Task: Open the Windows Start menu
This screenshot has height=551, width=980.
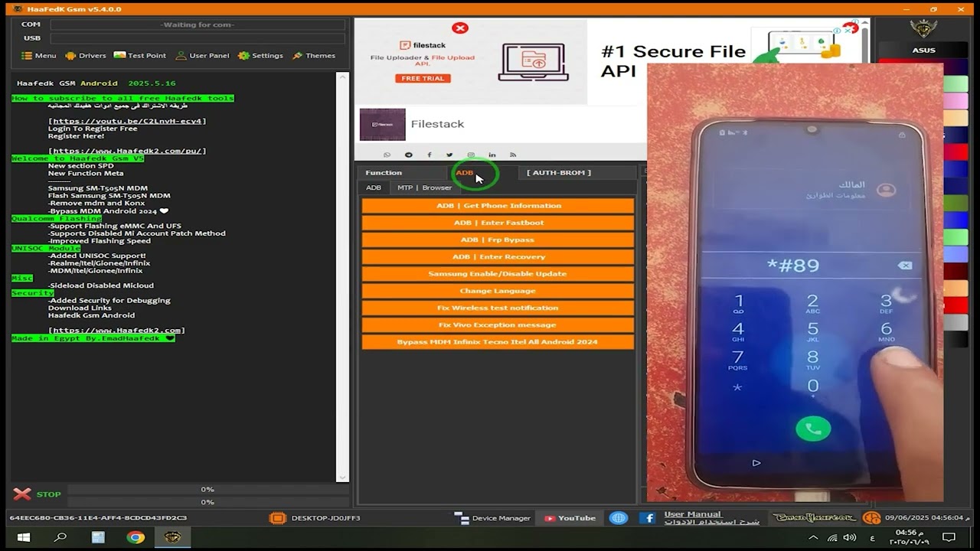Action: 22,538
